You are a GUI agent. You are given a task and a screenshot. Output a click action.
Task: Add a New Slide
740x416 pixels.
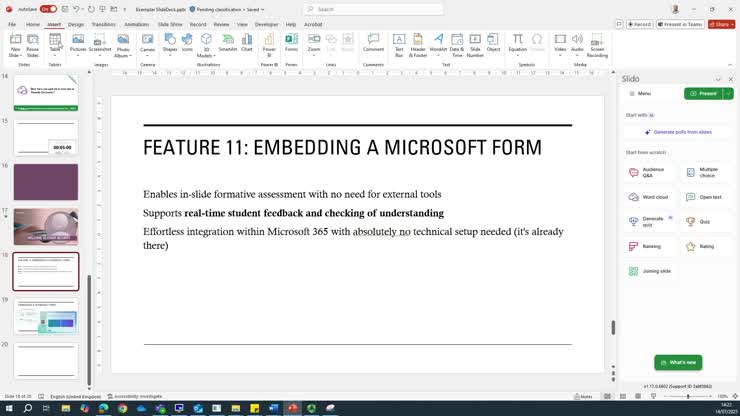click(15, 45)
